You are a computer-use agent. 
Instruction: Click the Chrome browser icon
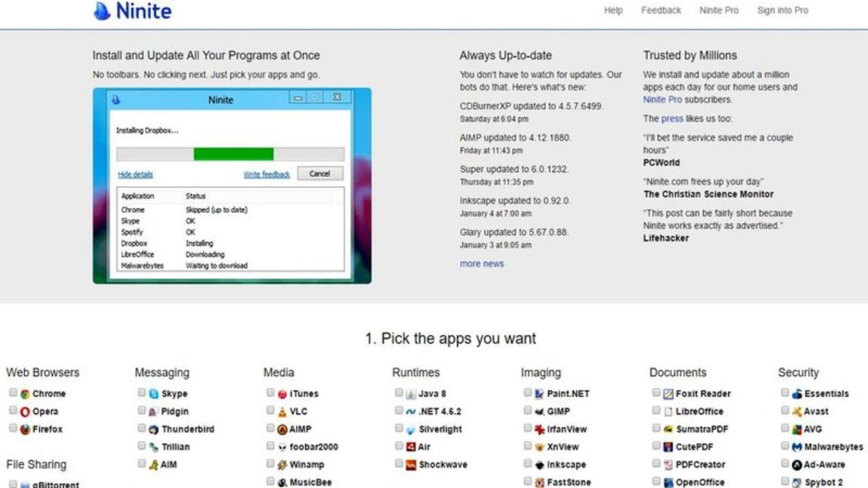click(25, 394)
